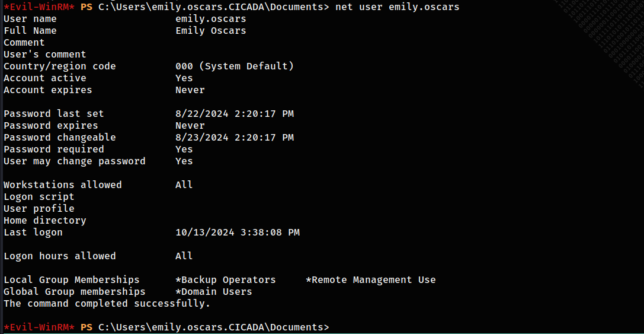Click the Password changeable date value
This screenshot has height=334, width=644.
235,138
